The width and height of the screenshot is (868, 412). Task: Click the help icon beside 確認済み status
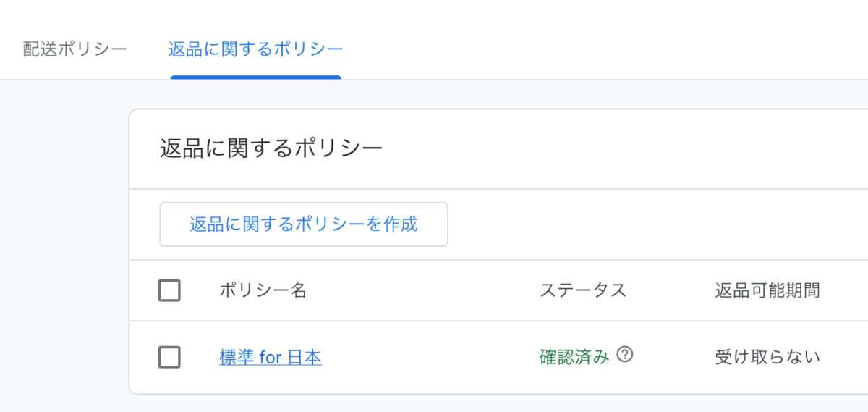tap(625, 355)
